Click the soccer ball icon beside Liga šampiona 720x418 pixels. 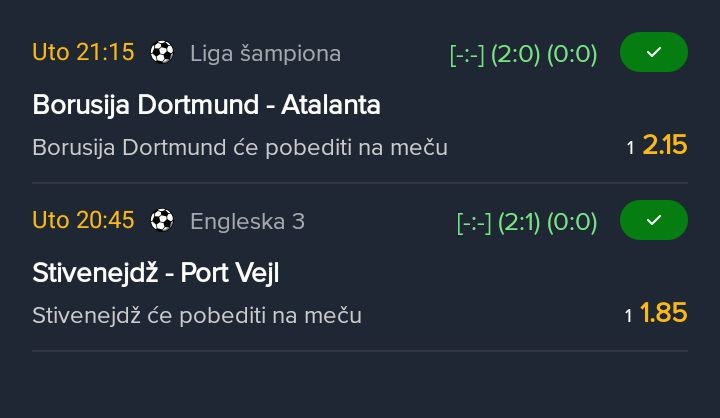click(x=162, y=53)
